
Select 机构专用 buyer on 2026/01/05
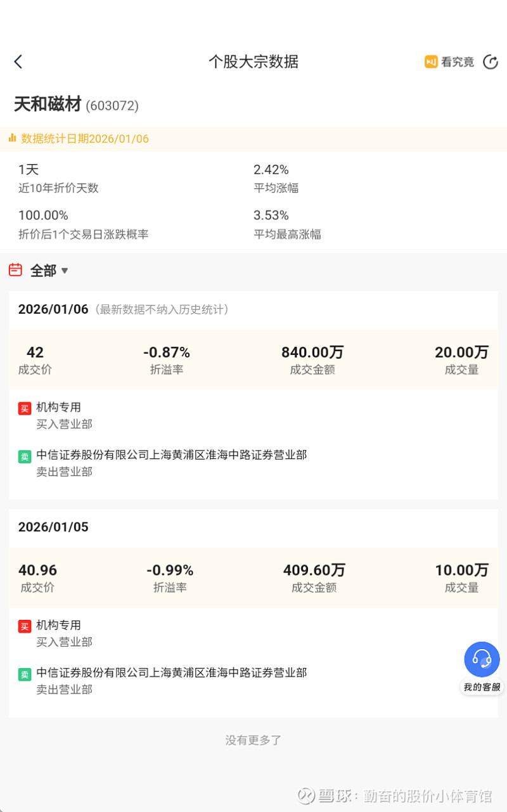coord(58,626)
